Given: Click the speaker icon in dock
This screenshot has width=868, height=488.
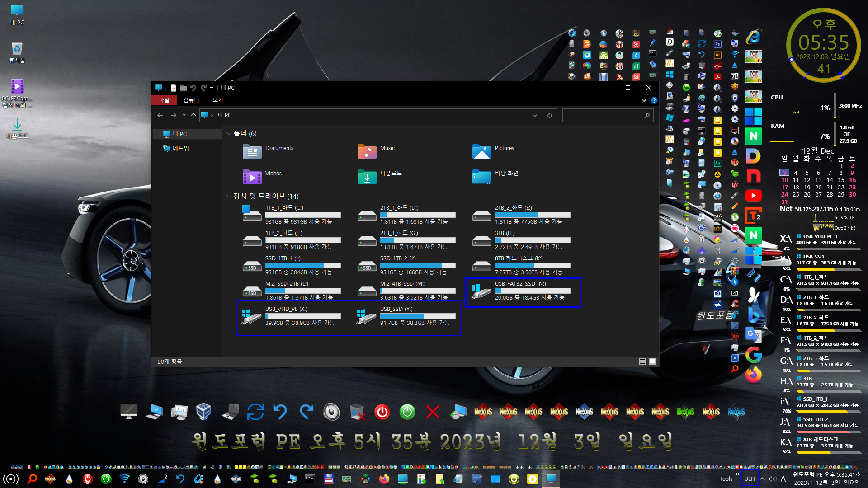Looking at the screenshot, I should [331, 412].
